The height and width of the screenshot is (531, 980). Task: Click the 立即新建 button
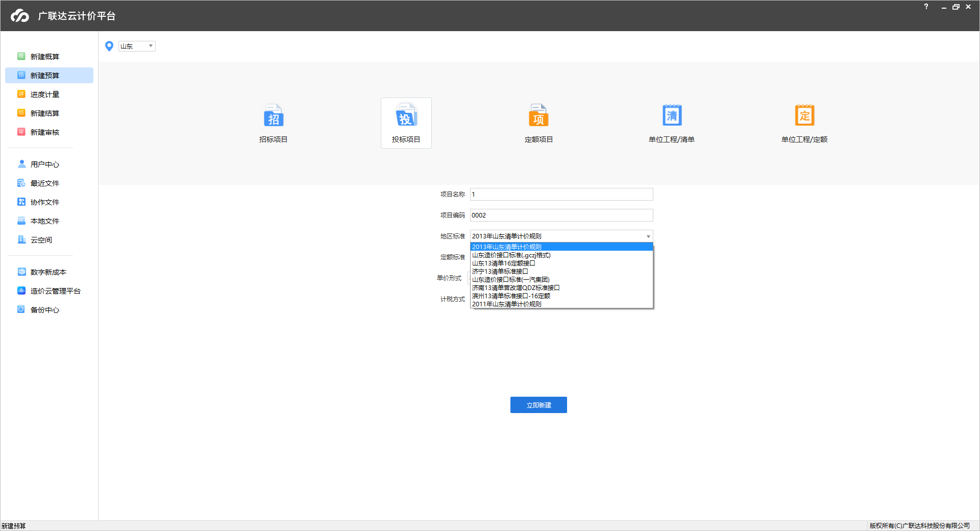point(538,405)
